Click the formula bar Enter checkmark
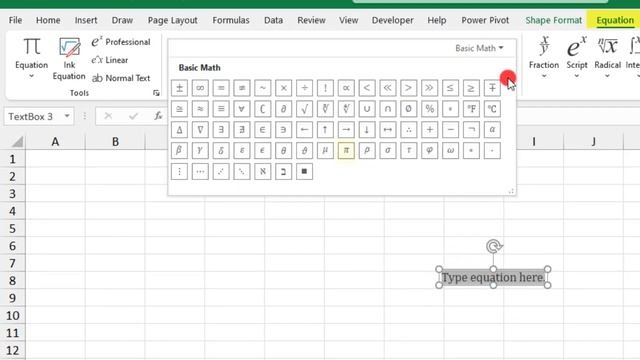Viewport: 640px width, 360px height. 133,116
